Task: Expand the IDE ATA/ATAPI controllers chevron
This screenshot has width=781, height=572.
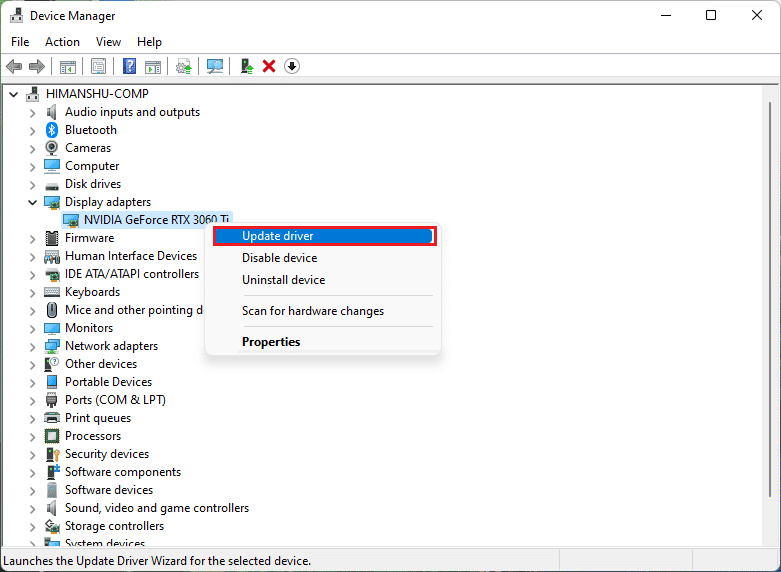Action: coord(32,275)
